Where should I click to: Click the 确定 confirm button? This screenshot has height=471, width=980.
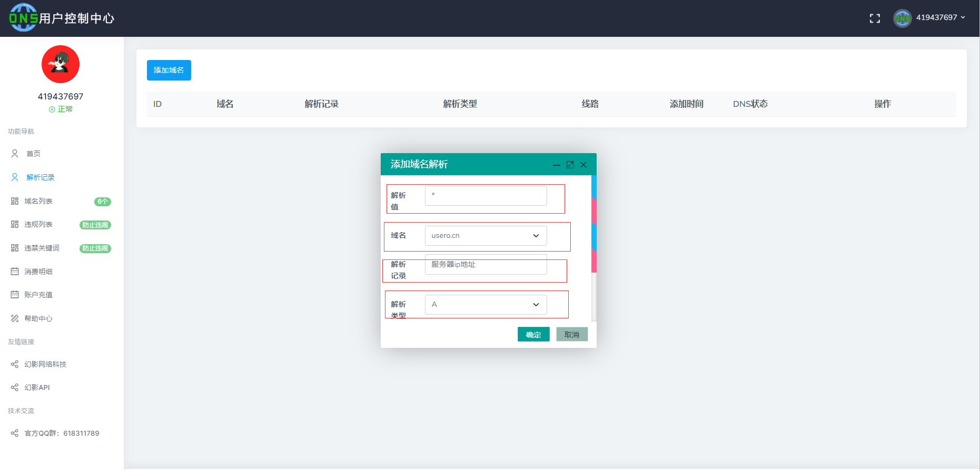click(533, 335)
